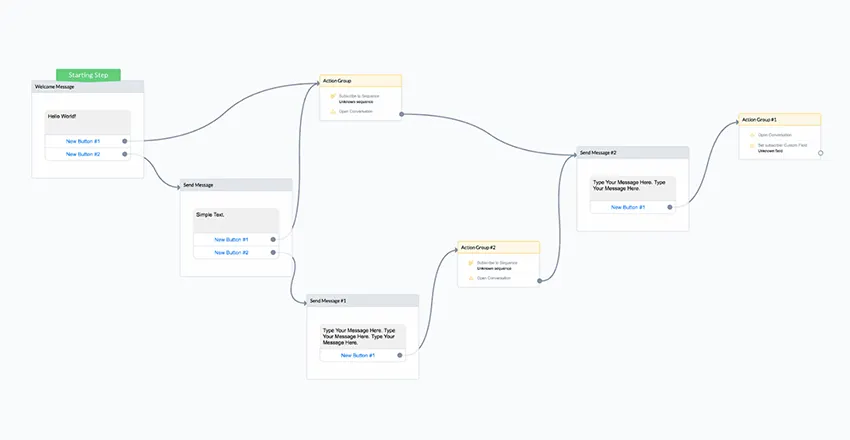Click connector dot beside Welcome Message New Button #1

125,141
